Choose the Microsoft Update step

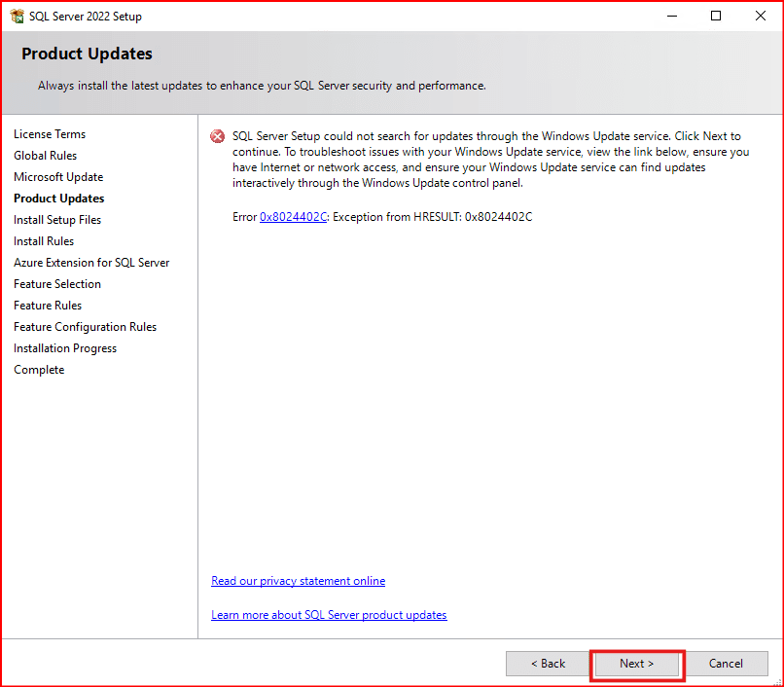(x=58, y=177)
